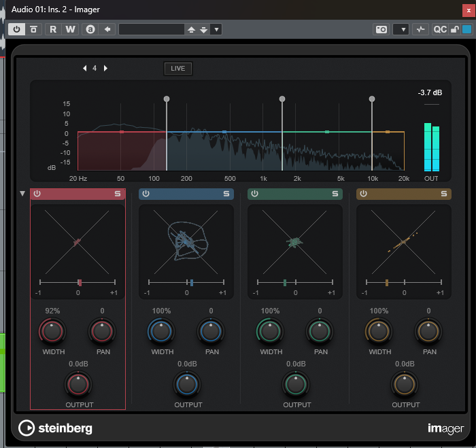
Task: Select the second crossover handle near 1.5k
Action: (x=282, y=99)
